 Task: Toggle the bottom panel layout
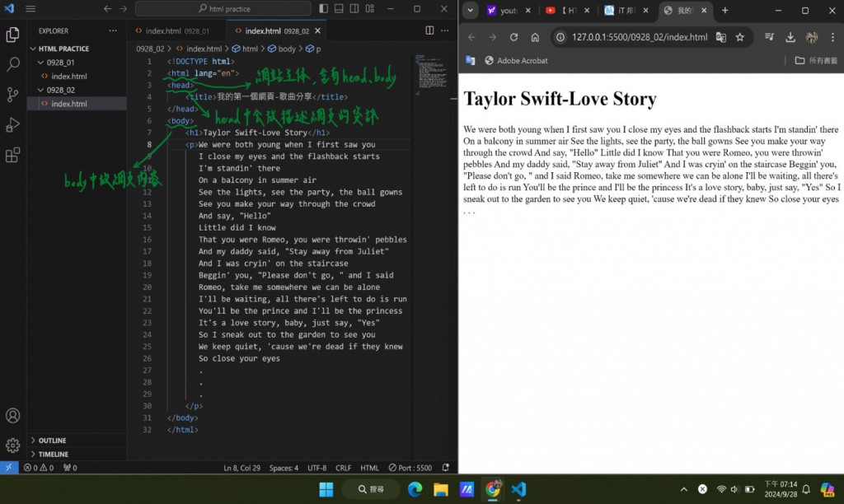339,8
